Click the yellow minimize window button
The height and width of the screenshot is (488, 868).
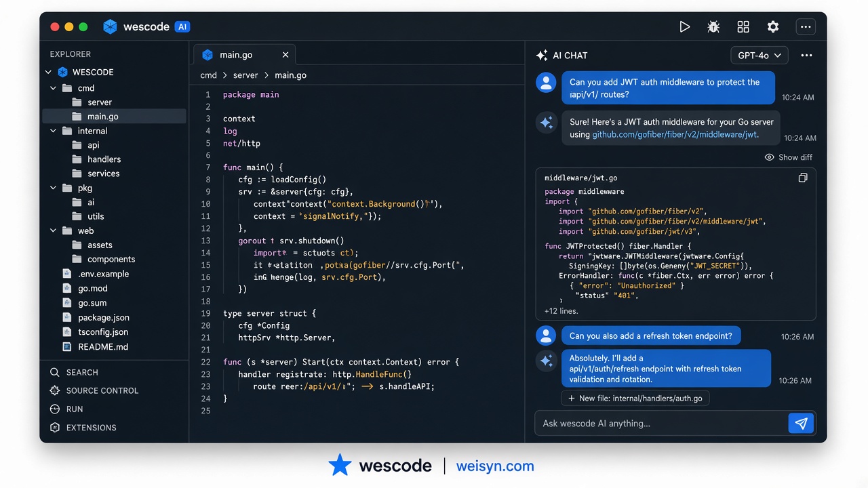click(x=69, y=27)
